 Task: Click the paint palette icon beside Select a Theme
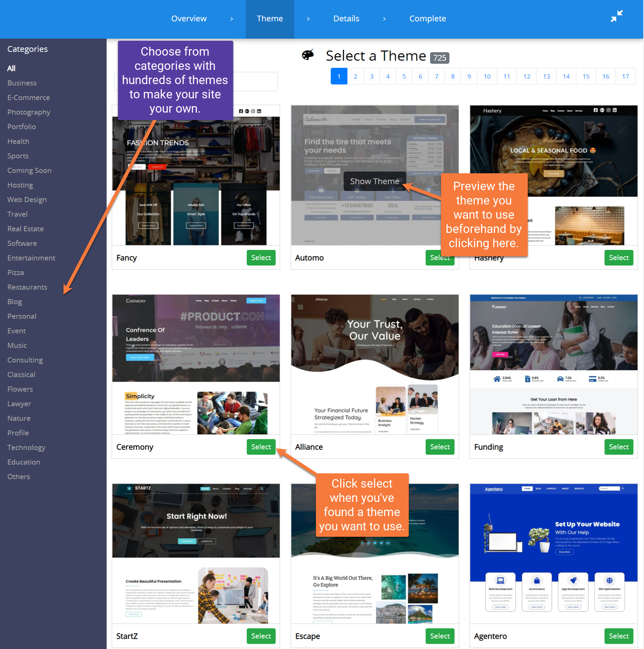coord(308,55)
